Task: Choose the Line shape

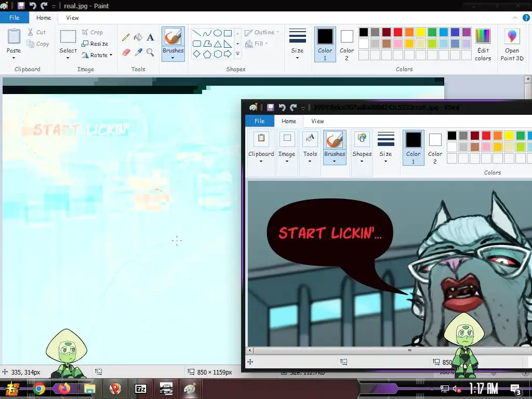Action: tap(197, 33)
